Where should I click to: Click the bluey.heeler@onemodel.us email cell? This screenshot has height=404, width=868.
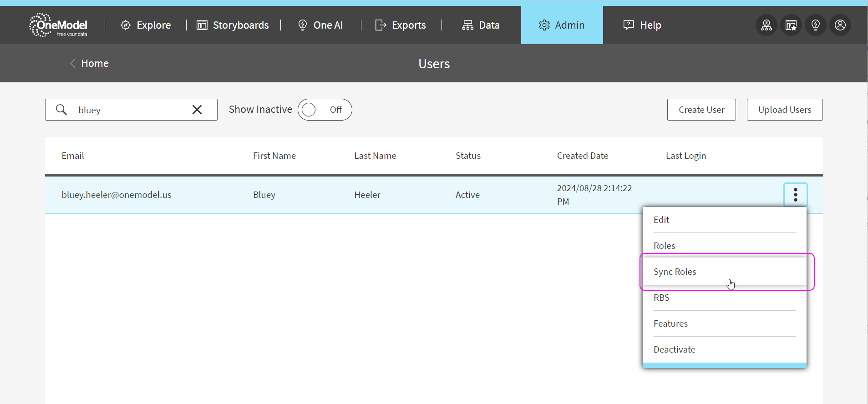click(x=117, y=195)
